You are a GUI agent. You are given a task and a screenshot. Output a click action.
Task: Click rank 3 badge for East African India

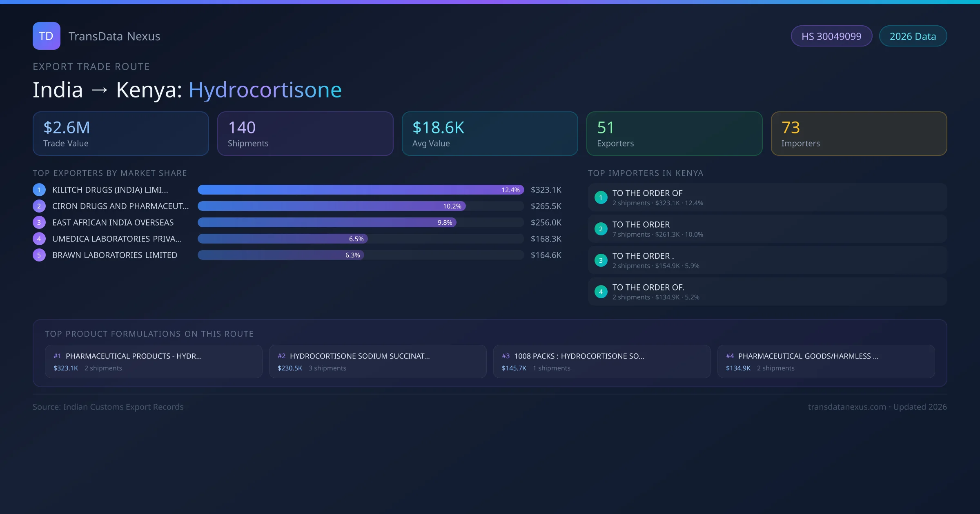[39, 222]
